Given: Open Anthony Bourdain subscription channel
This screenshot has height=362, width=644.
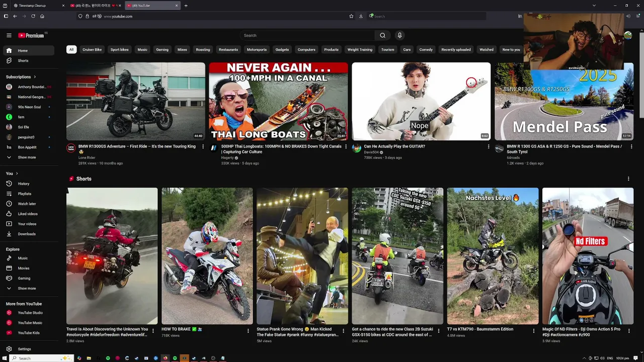Looking at the screenshot, I should tap(28, 87).
